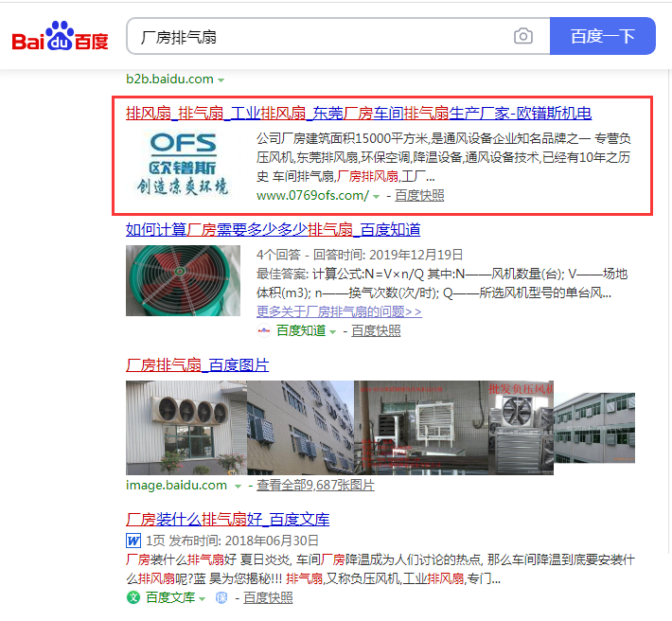This screenshot has height=621, width=672.
Task: Click the OFS 欧镨斯 company logo
Action: click(x=183, y=164)
